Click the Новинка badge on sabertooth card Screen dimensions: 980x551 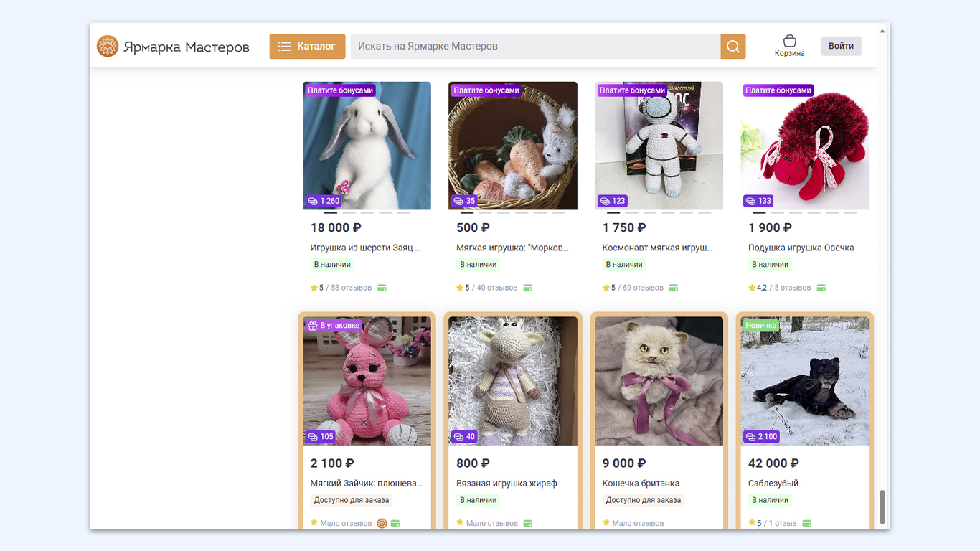(x=761, y=326)
